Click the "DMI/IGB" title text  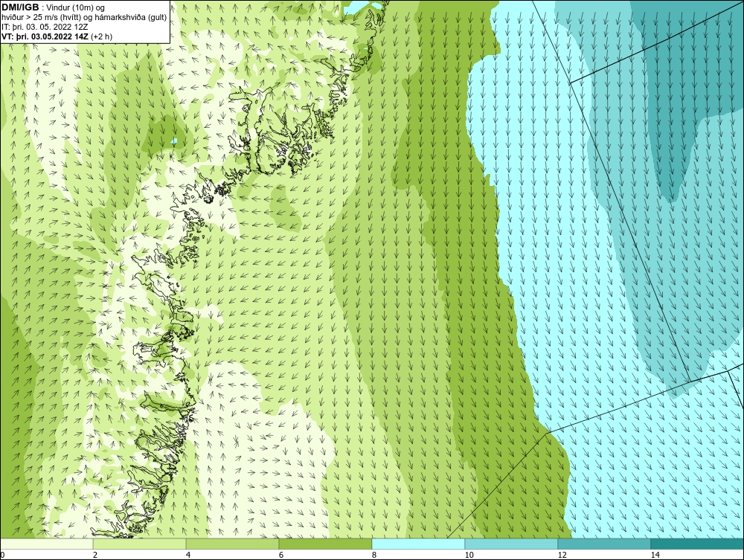pos(20,7)
